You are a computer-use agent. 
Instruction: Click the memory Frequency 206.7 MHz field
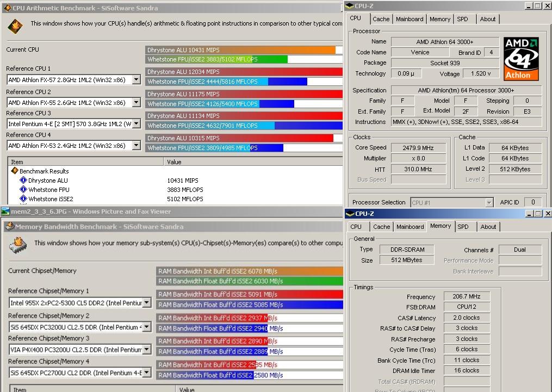coord(467,296)
